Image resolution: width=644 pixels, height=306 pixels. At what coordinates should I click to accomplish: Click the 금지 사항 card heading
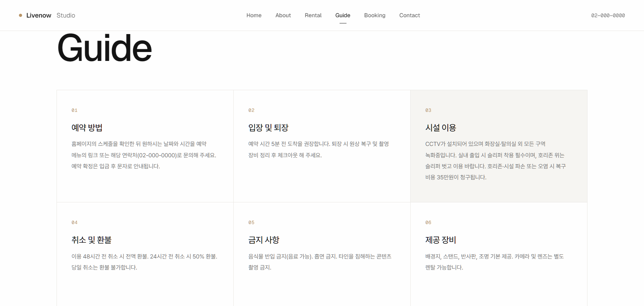264,240
